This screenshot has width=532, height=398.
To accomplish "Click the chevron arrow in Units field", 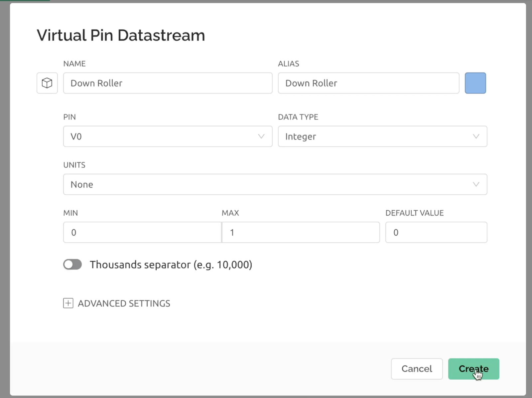I will pyautogui.click(x=476, y=184).
